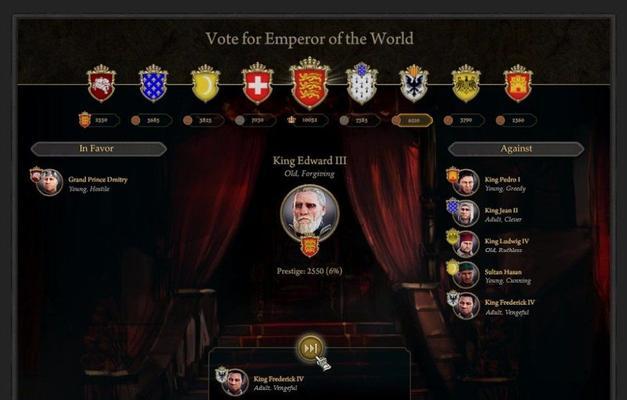Click the white shield with black eagle
The height and width of the screenshot is (400, 627).
tap(414, 83)
